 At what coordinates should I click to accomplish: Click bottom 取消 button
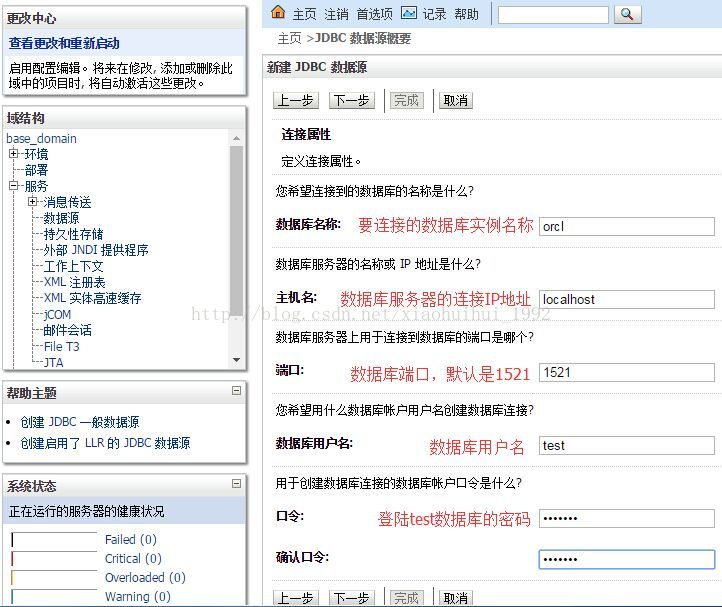pos(455,598)
